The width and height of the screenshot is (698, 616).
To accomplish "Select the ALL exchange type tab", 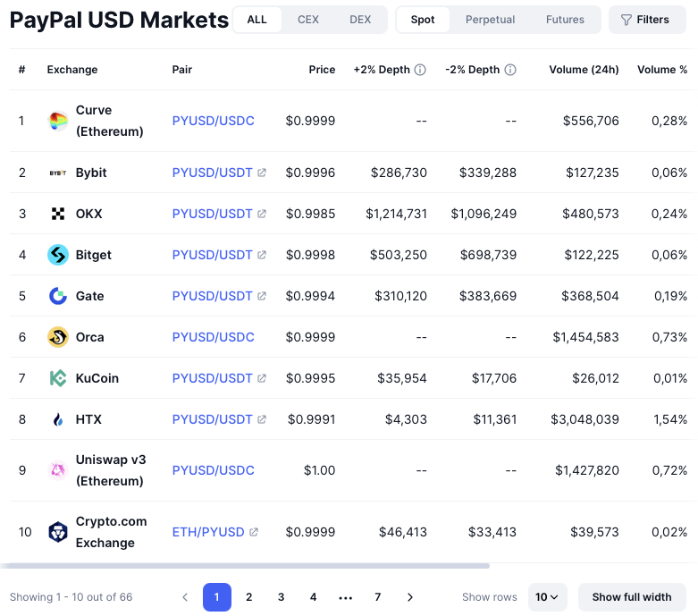I will (x=256, y=20).
